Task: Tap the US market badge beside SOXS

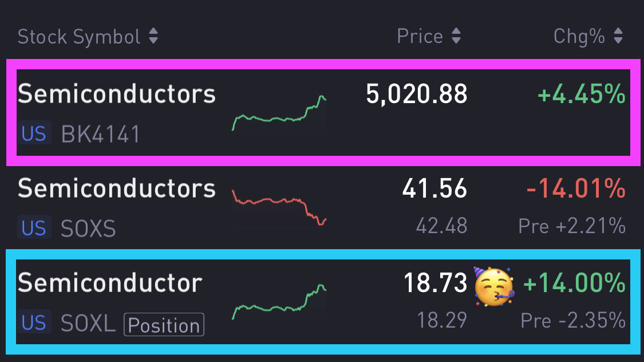Action: point(34,228)
